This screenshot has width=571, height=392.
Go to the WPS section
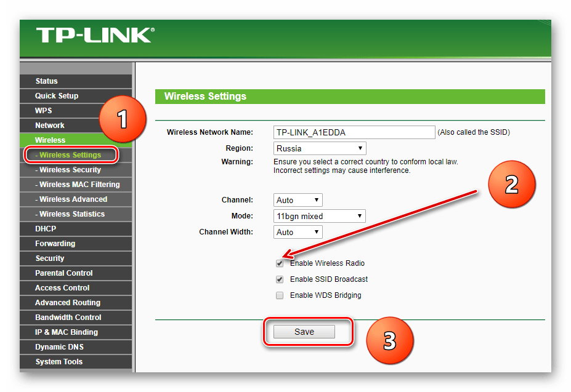76,111
